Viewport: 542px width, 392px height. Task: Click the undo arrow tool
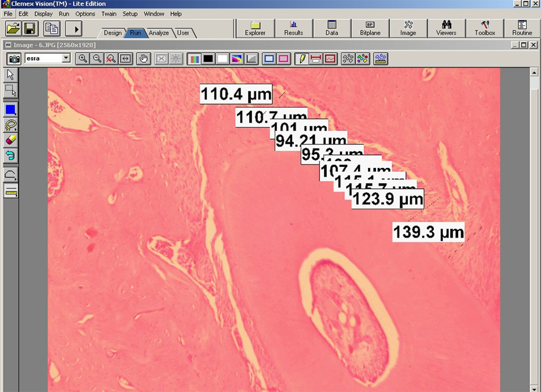pyautogui.click(x=11, y=155)
